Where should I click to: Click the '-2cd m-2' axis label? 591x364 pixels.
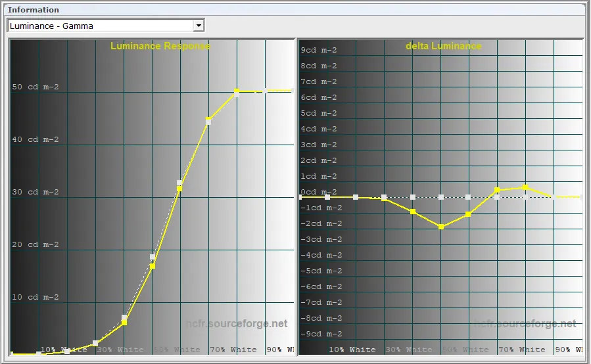[321, 223]
